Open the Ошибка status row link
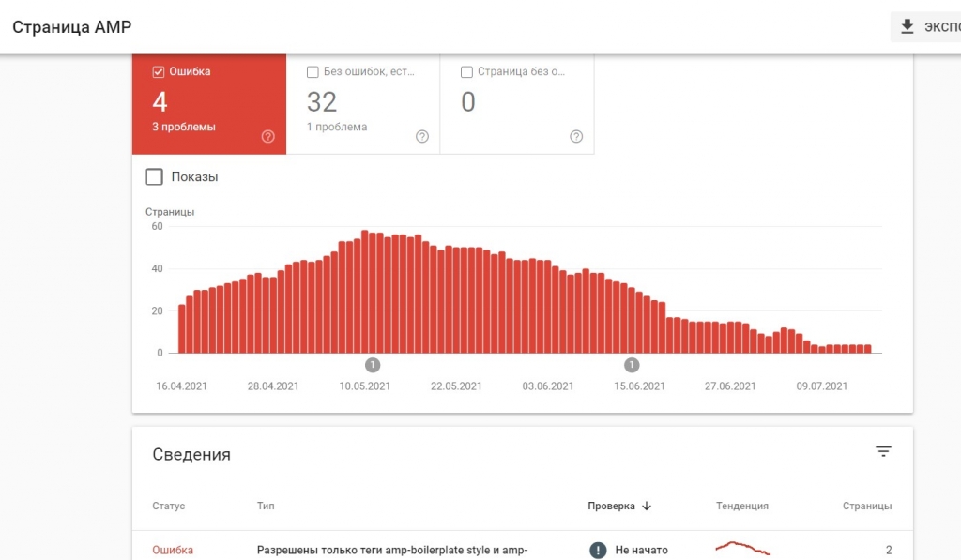Screen dimensions: 961x560 [173, 551]
